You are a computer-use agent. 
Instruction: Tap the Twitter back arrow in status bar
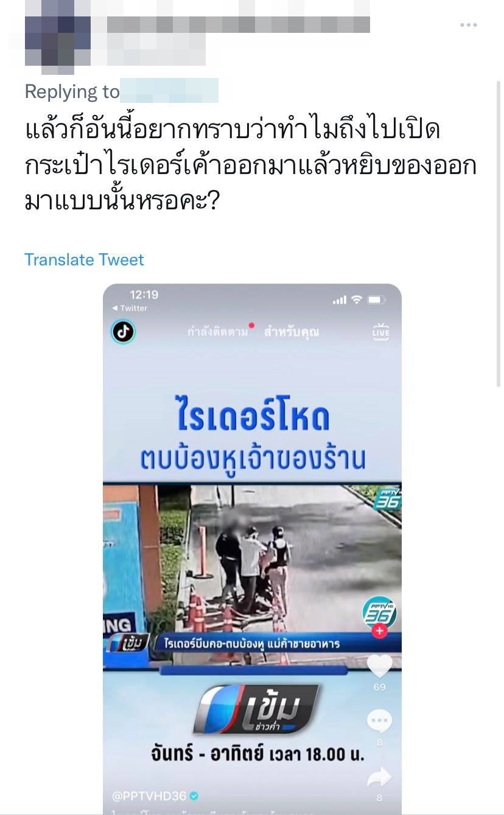tap(130, 309)
